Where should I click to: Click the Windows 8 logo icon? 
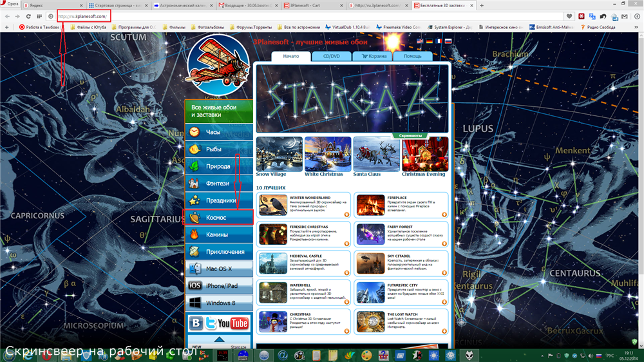click(195, 303)
